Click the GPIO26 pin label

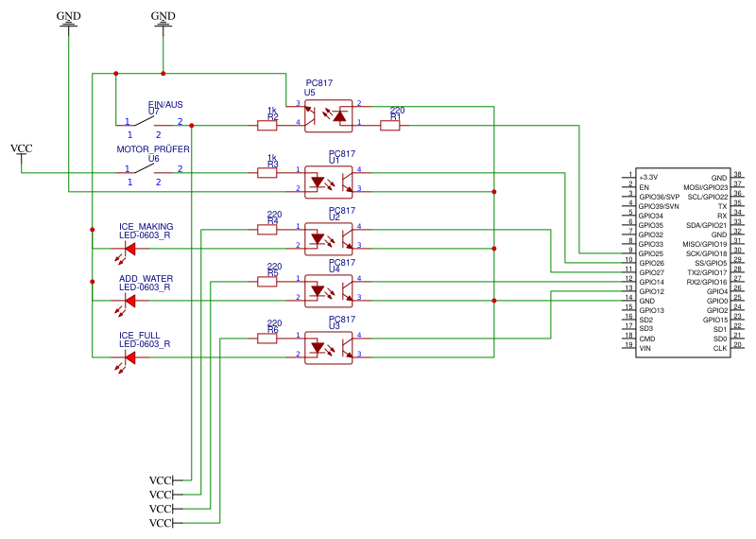click(x=652, y=263)
